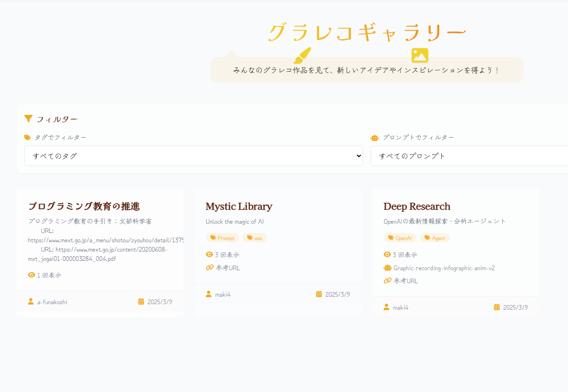The height and width of the screenshot is (392, 568).
Task: Click the robot icon beside prompt filter label
Action: (x=374, y=138)
